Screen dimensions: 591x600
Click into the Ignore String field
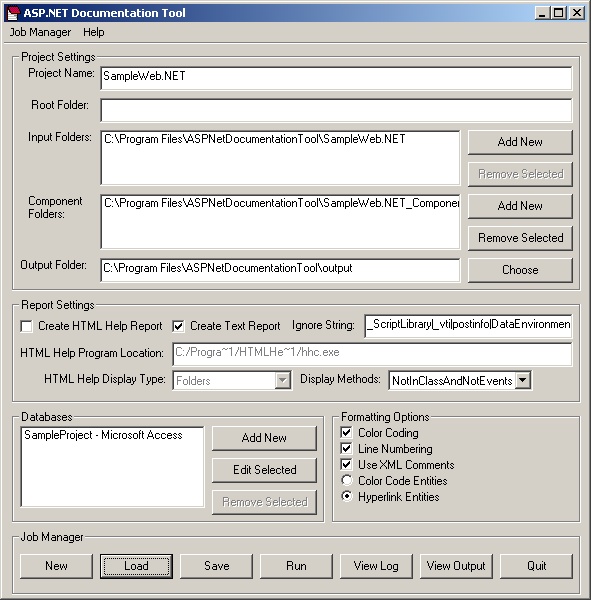coord(468,326)
